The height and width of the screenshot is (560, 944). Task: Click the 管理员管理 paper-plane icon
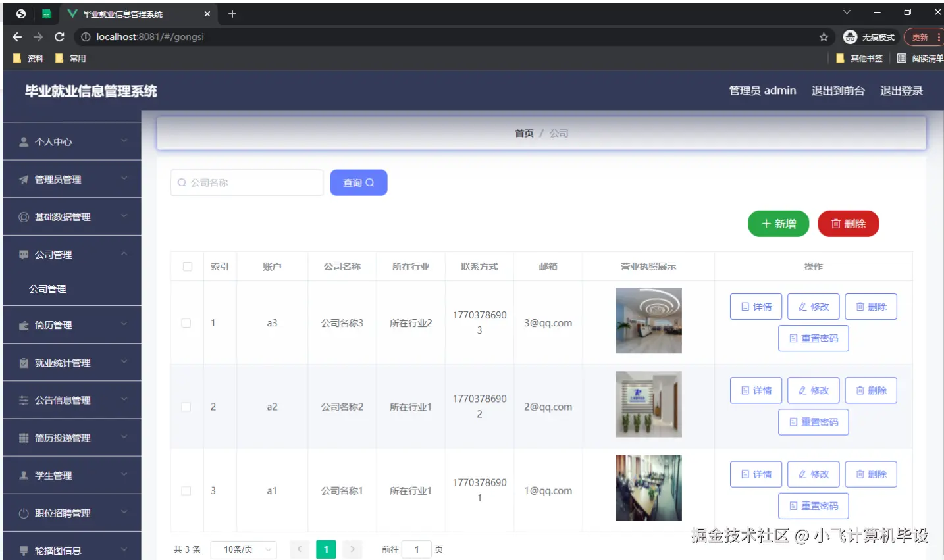(x=24, y=179)
